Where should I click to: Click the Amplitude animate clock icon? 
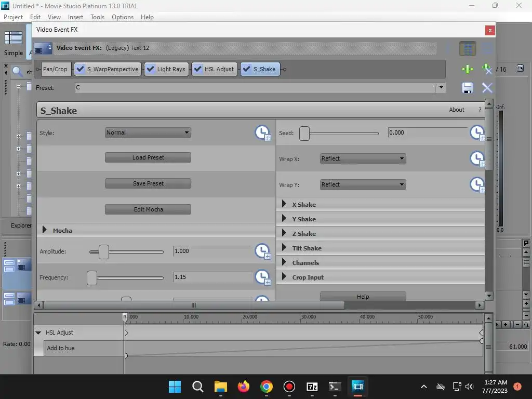pyautogui.click(x=262, y=251)
